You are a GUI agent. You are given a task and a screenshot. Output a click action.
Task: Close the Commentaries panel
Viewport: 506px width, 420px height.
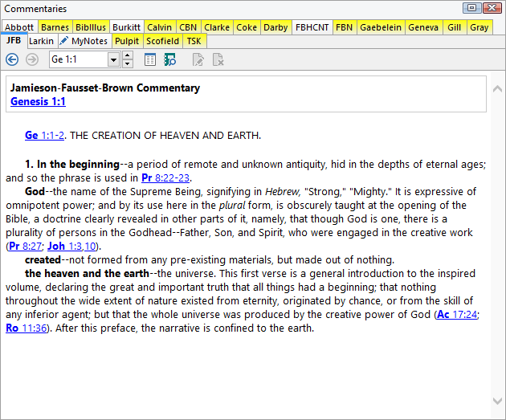tap(492, 8)
